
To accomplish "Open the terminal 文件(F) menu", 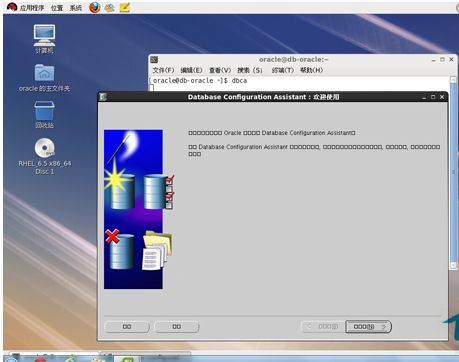I will coord(163,70).
